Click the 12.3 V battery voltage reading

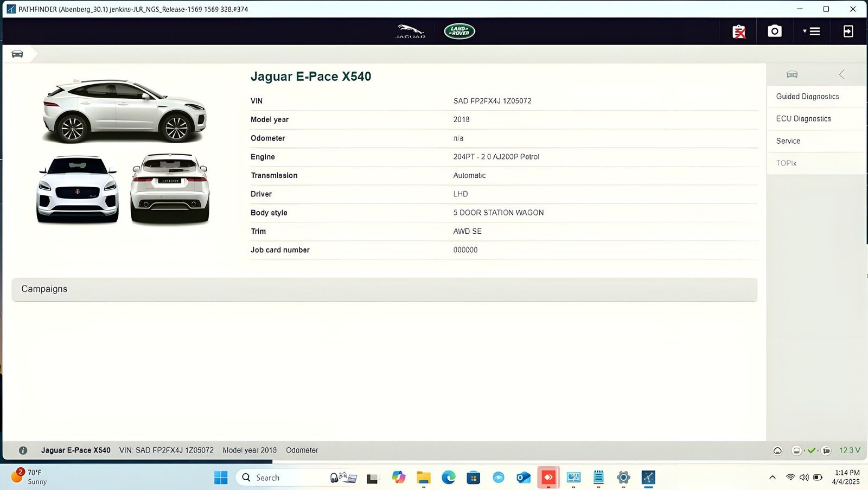[x=850, y=450]
